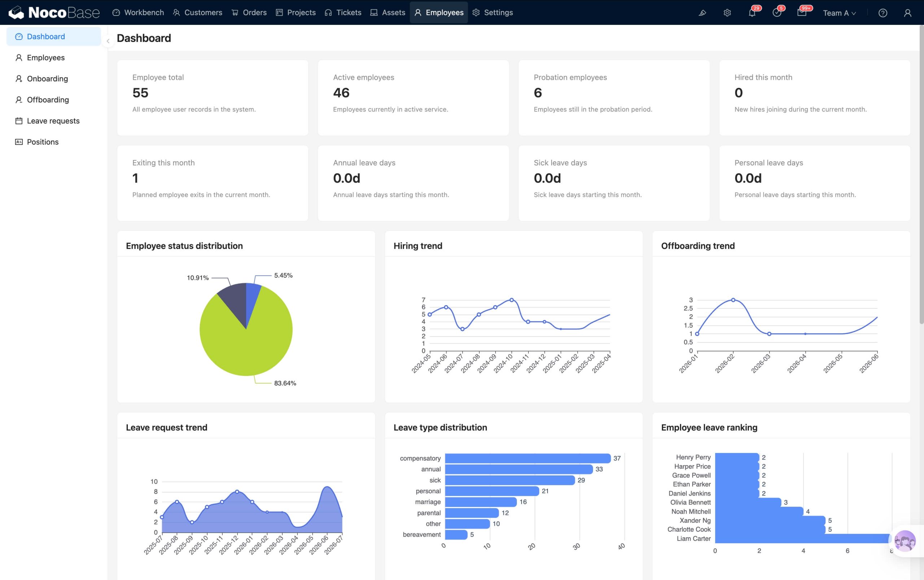Open the Workbench menu
The width and height of the screenshot is (924, 580).
[x=138, y=13]
